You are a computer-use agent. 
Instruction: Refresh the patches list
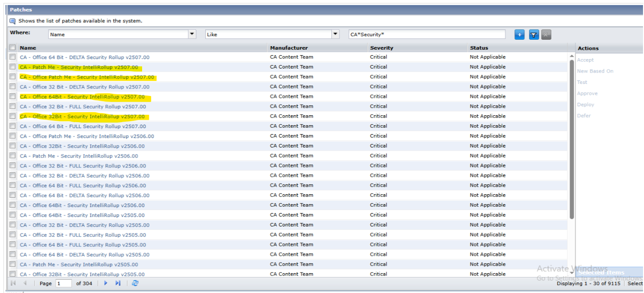click(x=135, y=283)
